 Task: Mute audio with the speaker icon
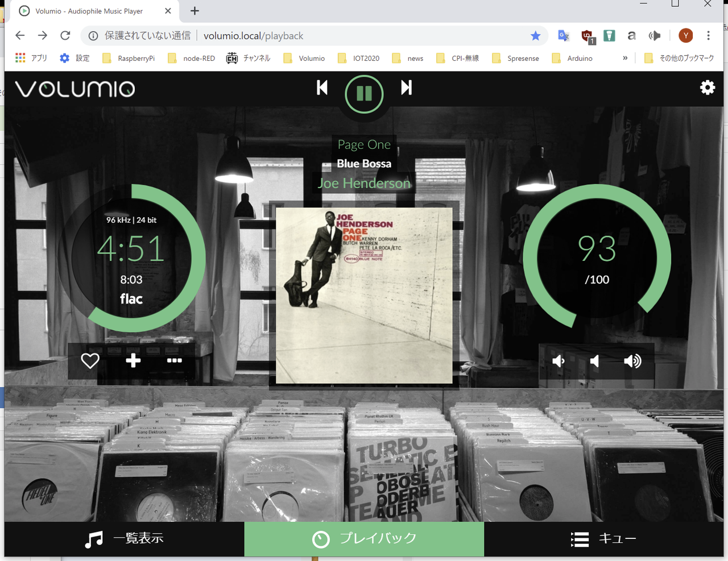coord(595,361)
